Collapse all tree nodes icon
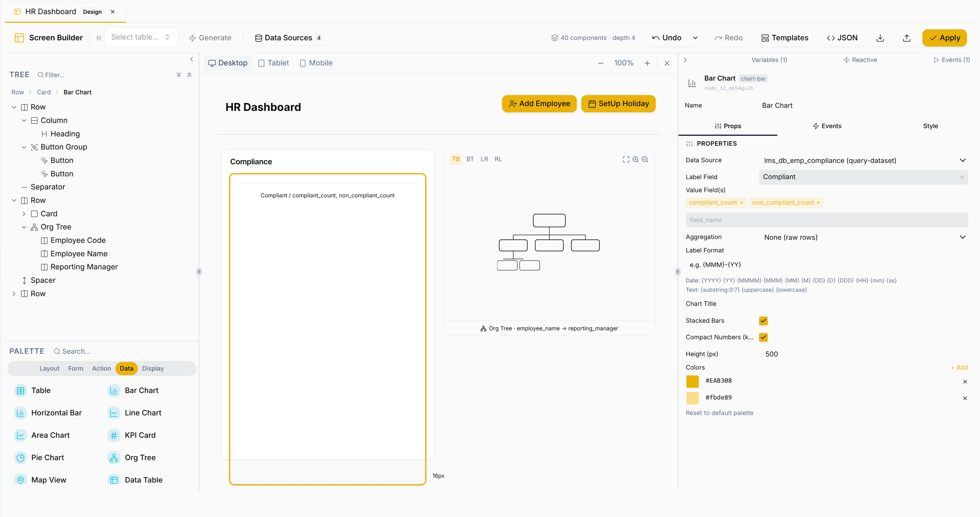Screen dimensions: 980x517 pyautogui.click(x=189, y=74)
